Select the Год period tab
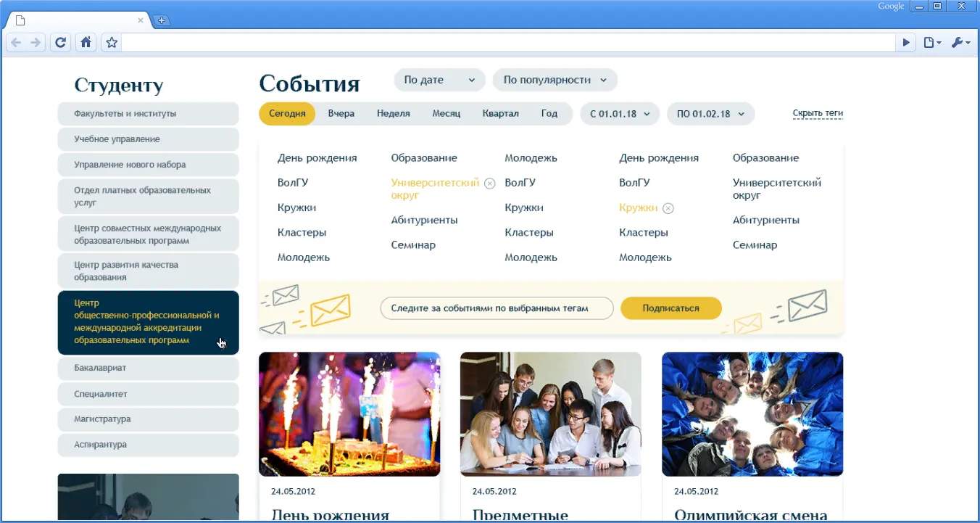This screenshot has height=523, width=980. (549, 114)
